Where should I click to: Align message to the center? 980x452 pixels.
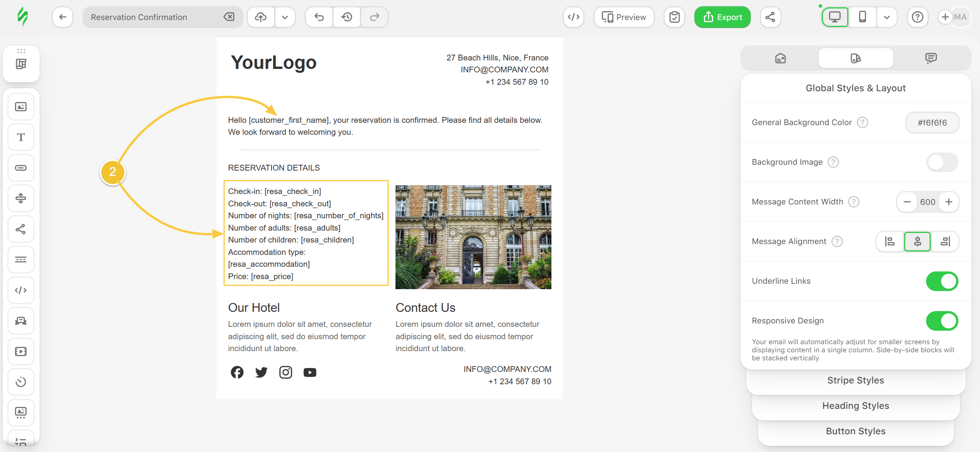click(917, 241)
